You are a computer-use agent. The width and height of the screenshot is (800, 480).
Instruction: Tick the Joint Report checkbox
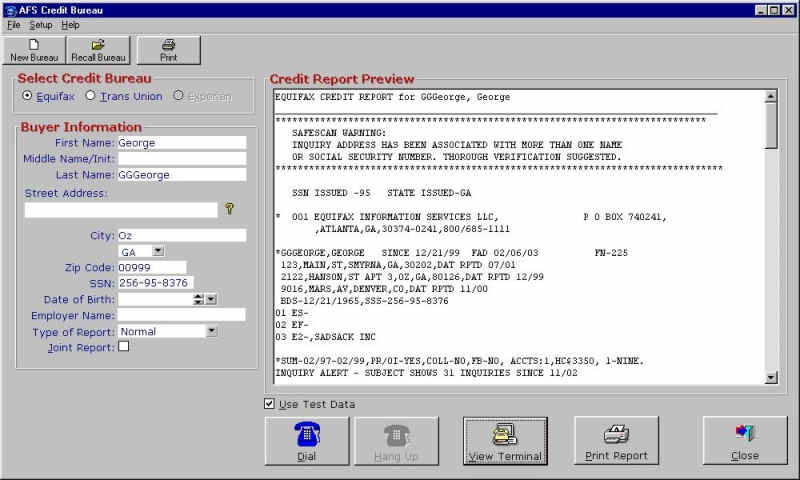[x=123, y=346]
